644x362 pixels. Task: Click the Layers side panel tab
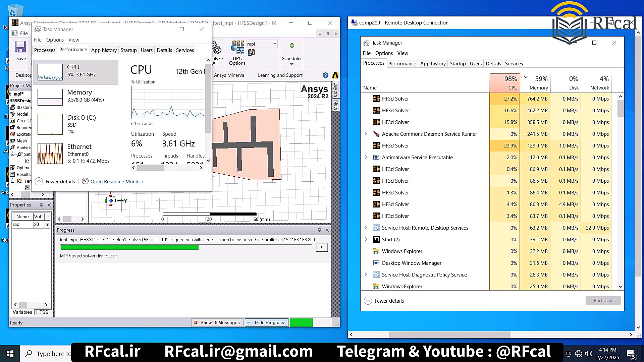[x=335, y=89]
